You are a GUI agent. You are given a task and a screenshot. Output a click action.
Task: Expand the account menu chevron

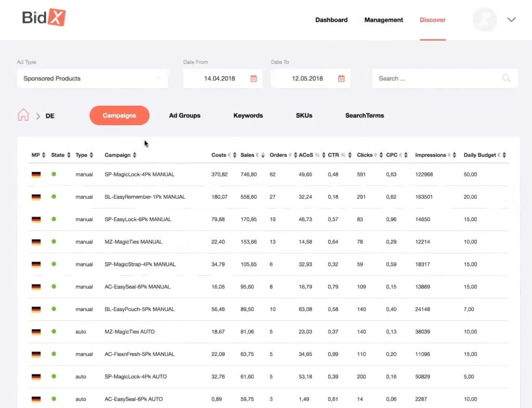click(511, 20)
